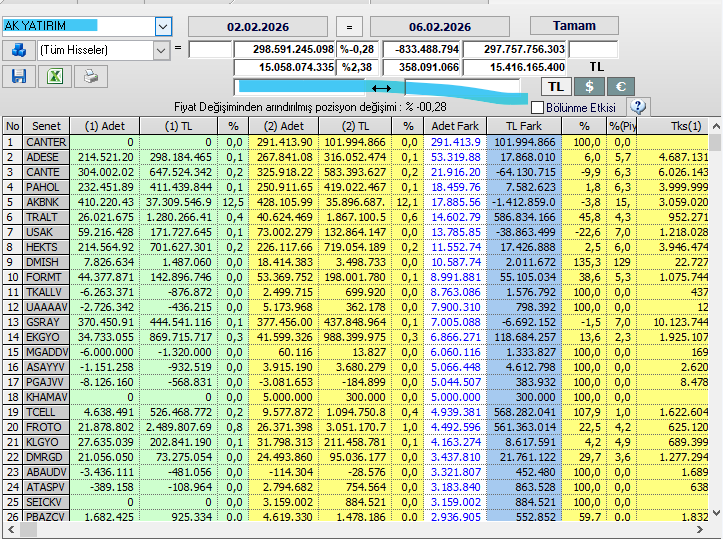This screenshot has height=539, width=723.
Task: Click the No column header
Action: (x=12, y=126)
